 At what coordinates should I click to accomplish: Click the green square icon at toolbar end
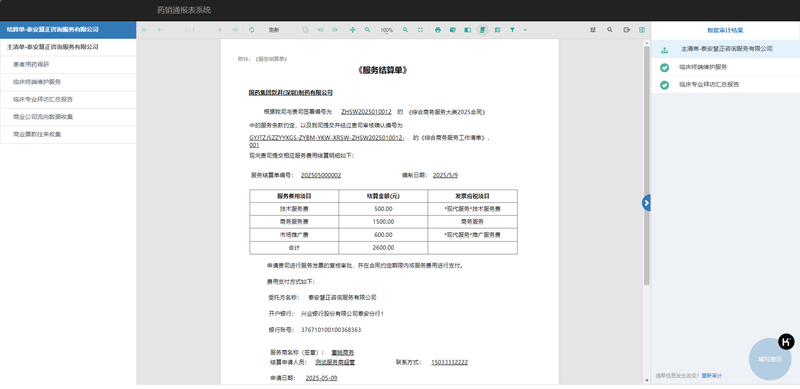coord(642,30)
